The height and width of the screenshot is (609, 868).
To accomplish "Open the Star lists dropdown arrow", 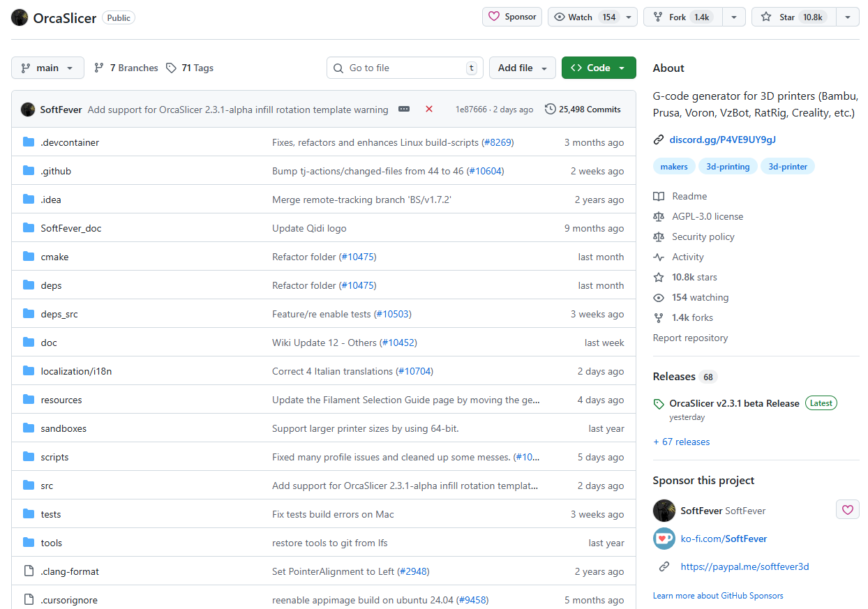I will 848,17.
